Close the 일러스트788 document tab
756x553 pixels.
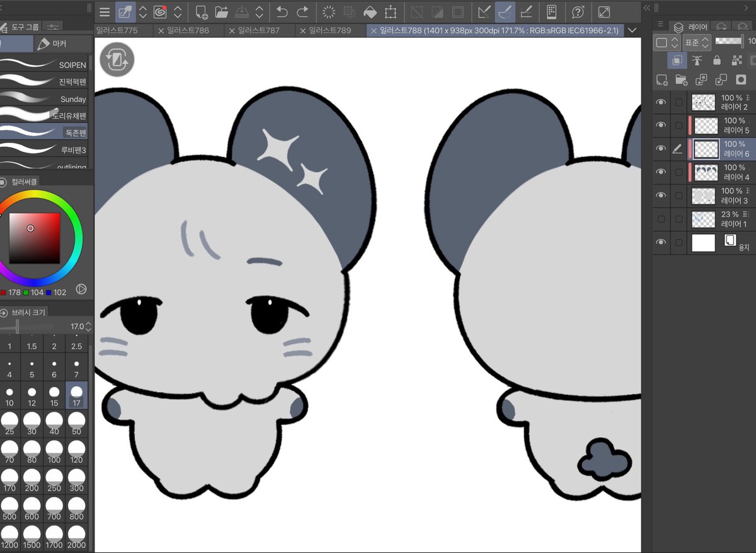(x=374, y=30)
